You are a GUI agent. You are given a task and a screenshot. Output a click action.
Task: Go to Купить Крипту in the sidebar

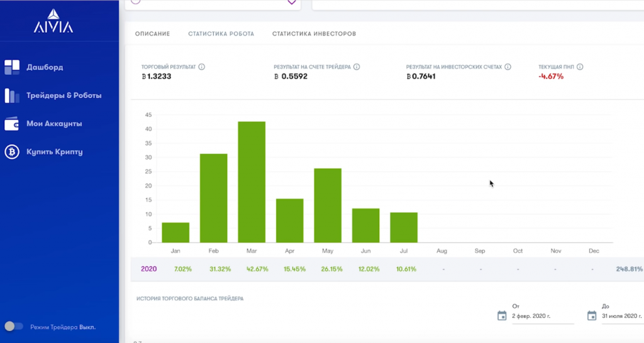point(54,152)
